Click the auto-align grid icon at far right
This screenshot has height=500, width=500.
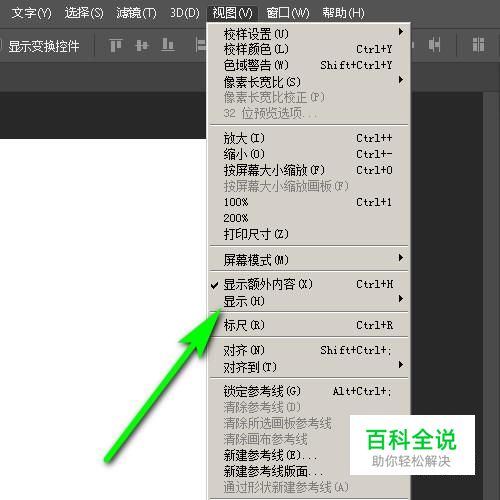click(478, 45)
